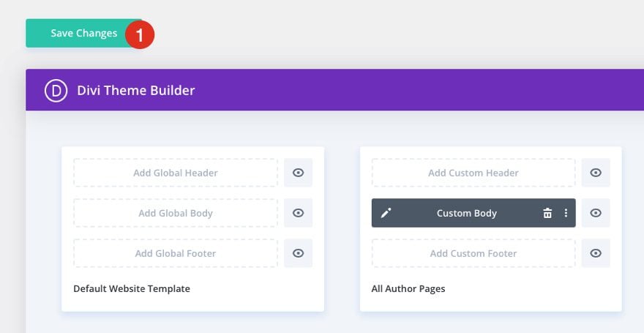Hide the Custom Body via eye icon
The height and width of the screenshot is (333, 644).
pyautogui.click(x=596, y=213)
